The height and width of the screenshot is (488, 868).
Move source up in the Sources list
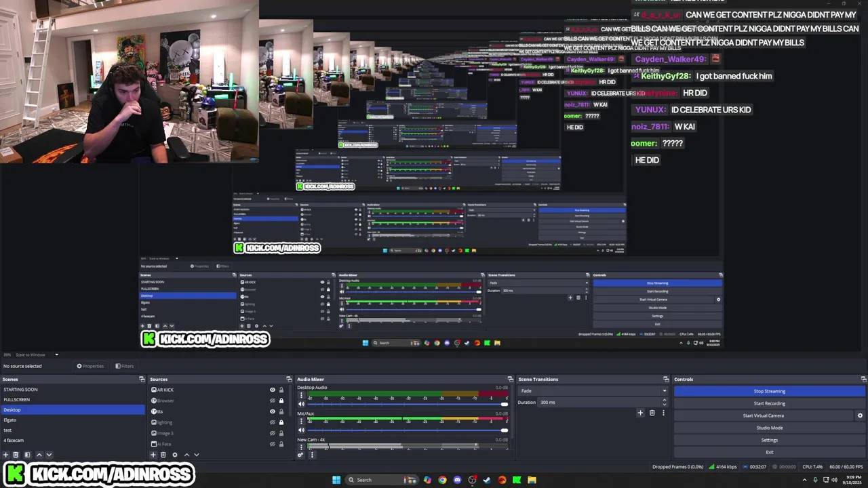pyautogui.click(x=186, y=455)
